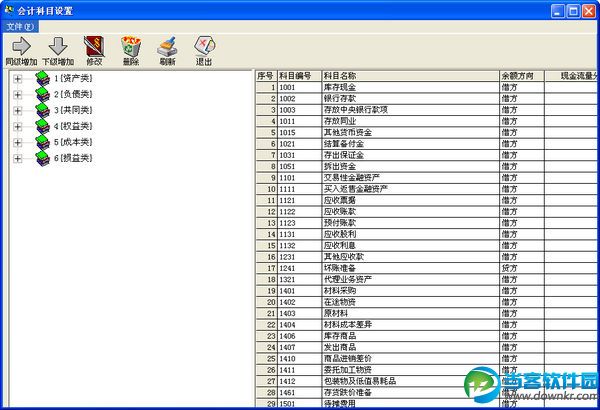Screen dimensions: 600x410
Task: Select the 包装物及低值易耗品 cell
Action: pyautogui.click(x=411, y=381)
